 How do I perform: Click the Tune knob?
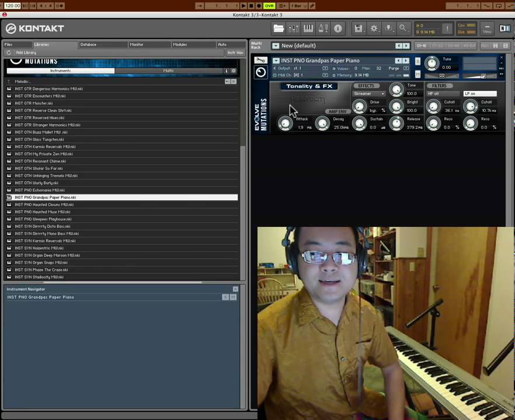pos(432,63)
